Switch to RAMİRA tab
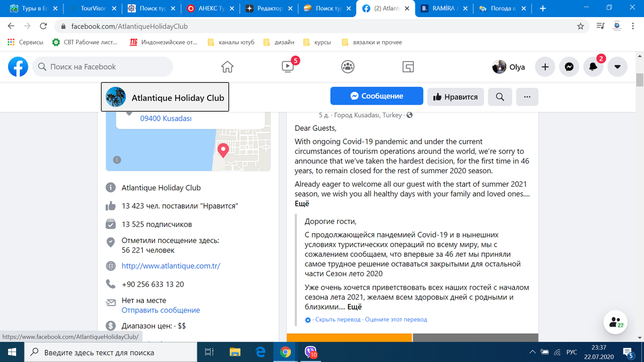The image size is (644, 362). click(444, 9)
